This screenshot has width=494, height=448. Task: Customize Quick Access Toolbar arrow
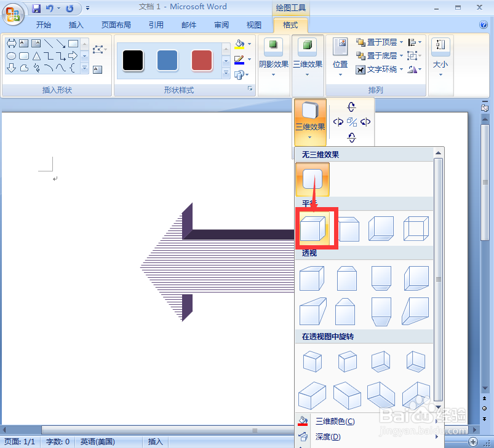click(87, 9)
